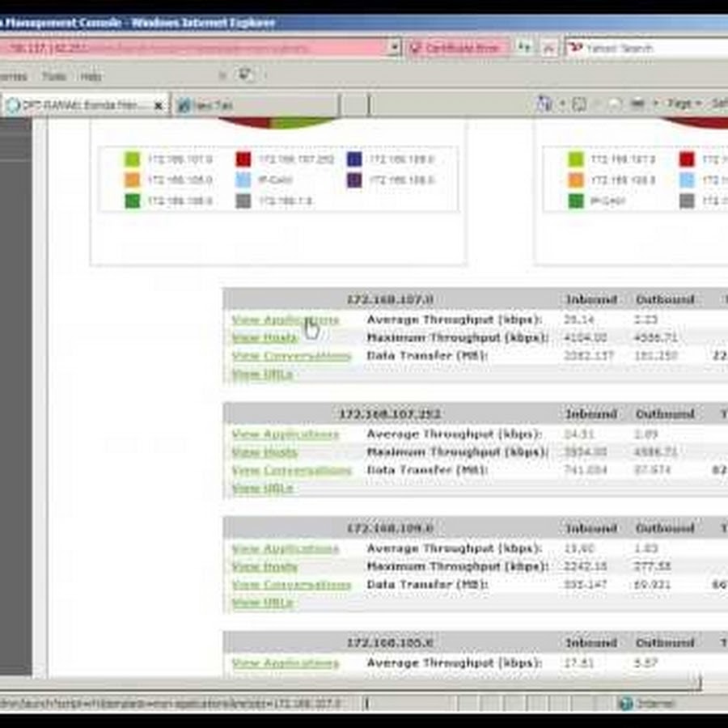Click the stop loading icon
Image resolution: width=728 pixels, height=728 pixels.
pyautogui.click(x=548, y=48)
